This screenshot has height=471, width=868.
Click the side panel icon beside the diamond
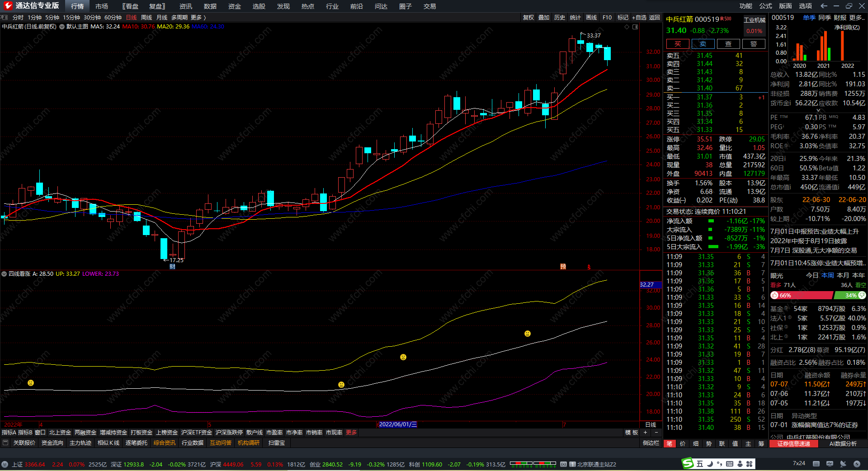635,27
